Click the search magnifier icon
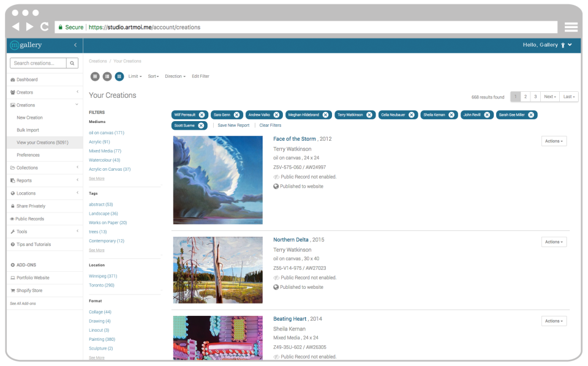Viewport: 588px width, 366px height. [x=72, y=62]
